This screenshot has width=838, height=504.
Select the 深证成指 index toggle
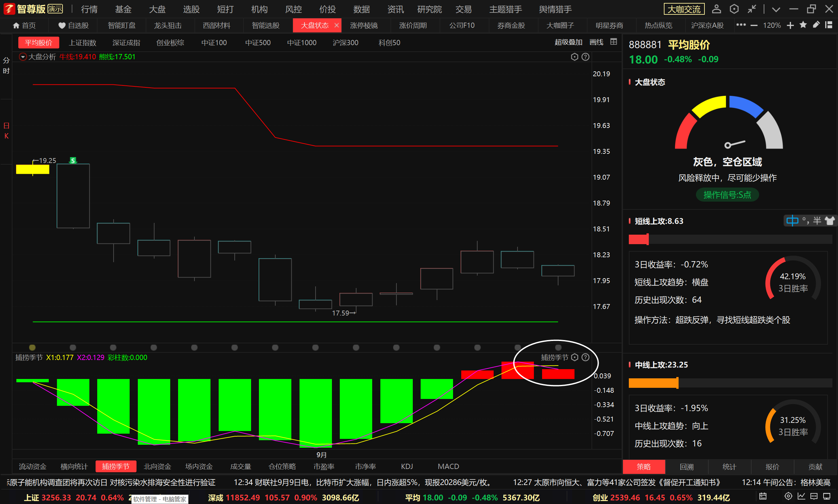(126, 43)
